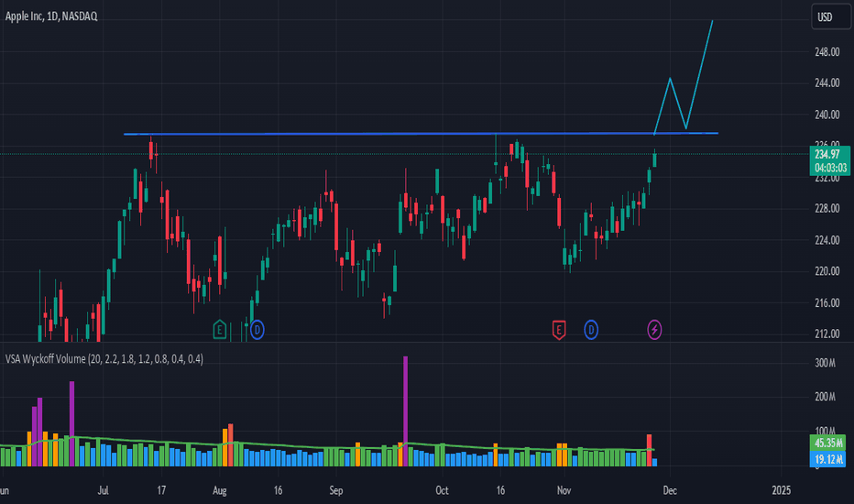Click the 244.00 price axis label
Image resolution: width=854 pixels, height=504 pixels.
827,83
